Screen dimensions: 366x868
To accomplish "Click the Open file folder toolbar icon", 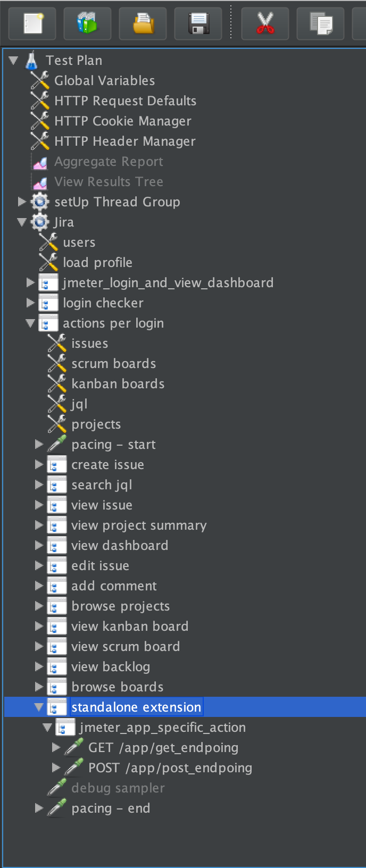I will pos(143,23).
